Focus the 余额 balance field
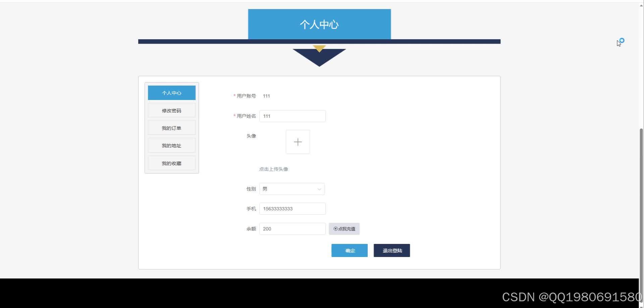The height and width of the screenshot is (308, 644). (x=292, y=229)
